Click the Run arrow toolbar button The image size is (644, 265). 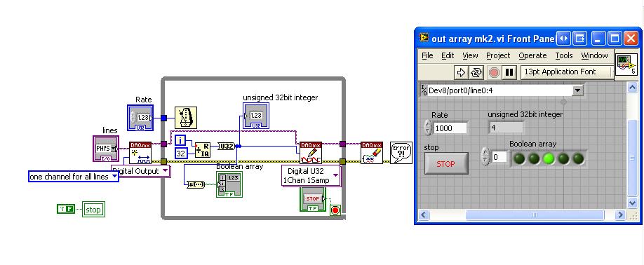(461, 72)
